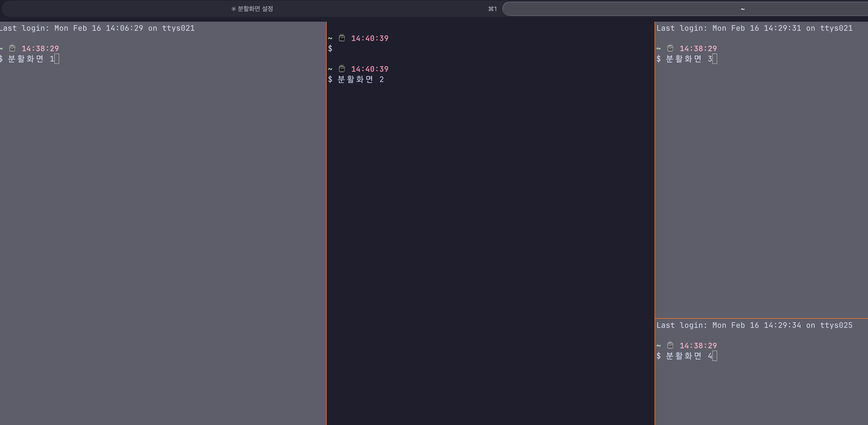Screen dimensions: 868x425
Task: Click the clock icon in the 분활화면 1 pane
Action: pos(13,49)
